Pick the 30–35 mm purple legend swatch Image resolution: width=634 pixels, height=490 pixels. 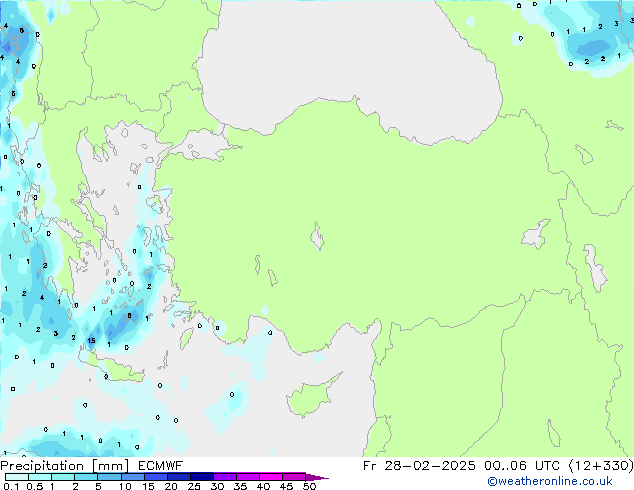225,477
